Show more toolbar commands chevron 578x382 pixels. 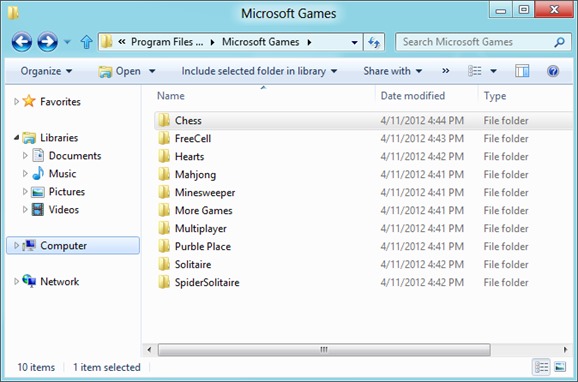(x=445, y=71)
